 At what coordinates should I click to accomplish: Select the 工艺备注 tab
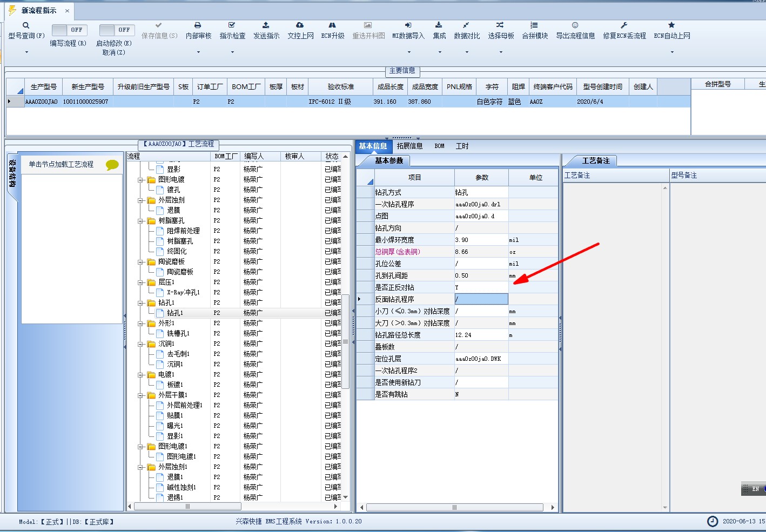pyautogui.click(x=596, y=160)
